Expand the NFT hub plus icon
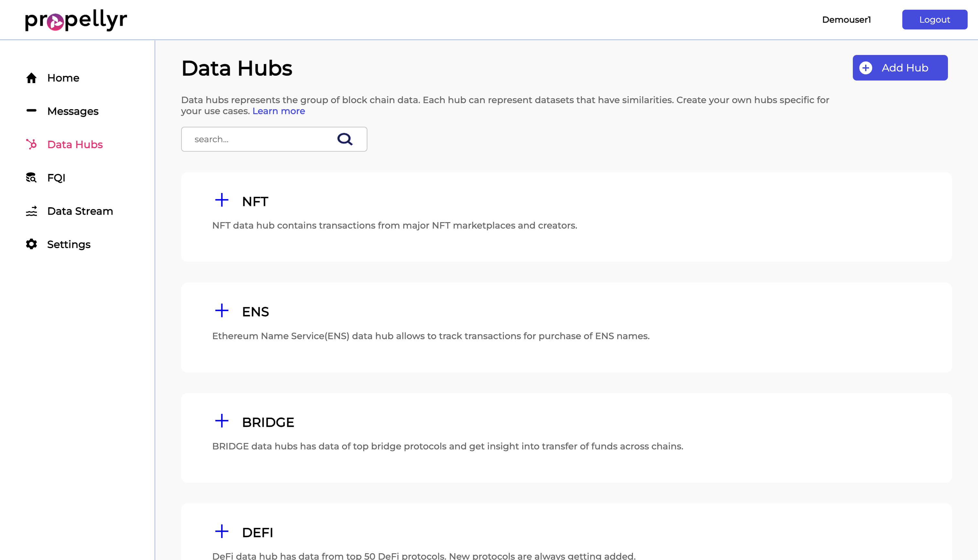The height and width of the screenshot is (560, 978). [x=222, y=200]
